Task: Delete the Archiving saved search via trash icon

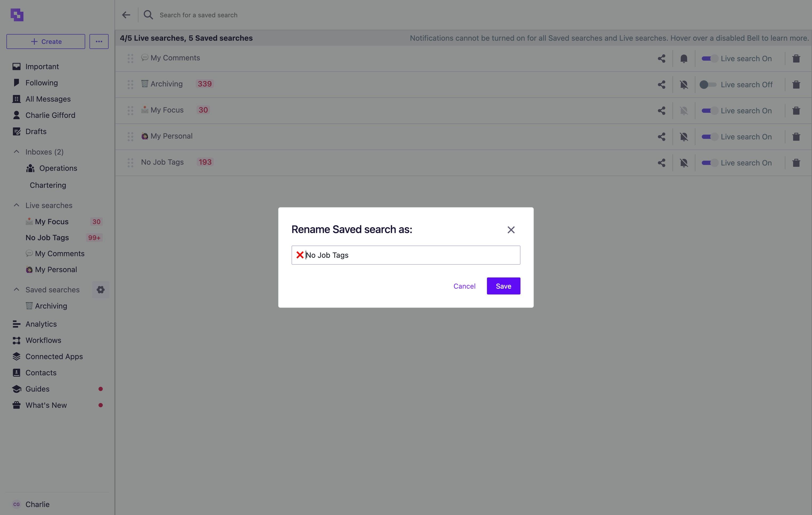Action: pos(796,85)
